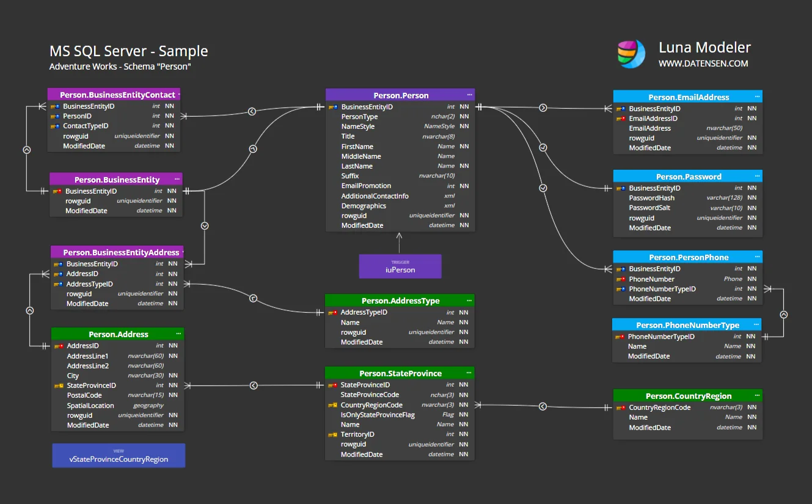Viewport: 812px width, 504px height.
Task: Open the ellipsis menu on Person.AddressType table
Action: (469, 301)
